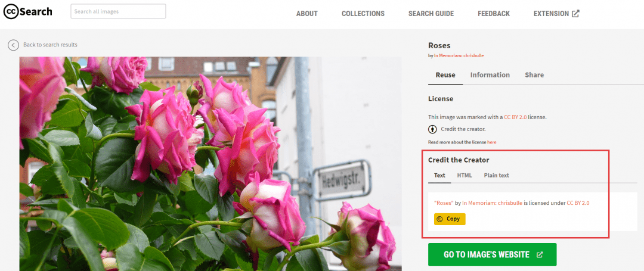Select the HTML attribution tab

tap(464, 175)
